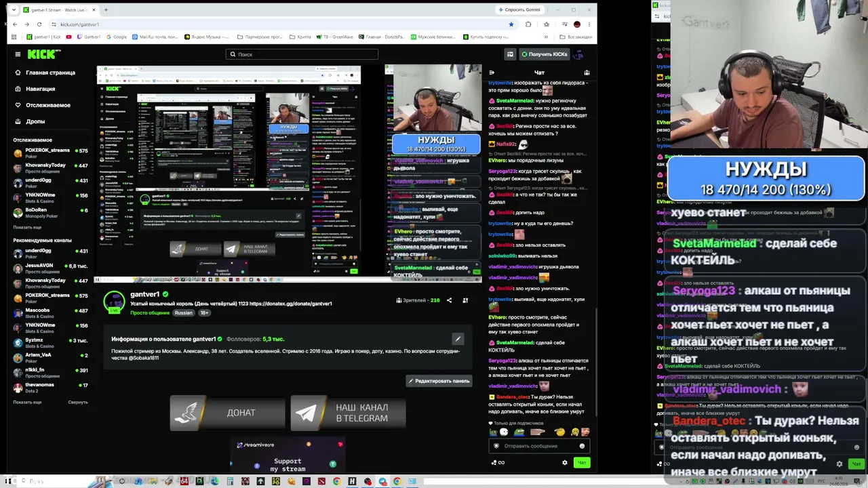Click the Chrome profile avatar icon
This screenshot has height=488, width=868.
pos(577,24)
